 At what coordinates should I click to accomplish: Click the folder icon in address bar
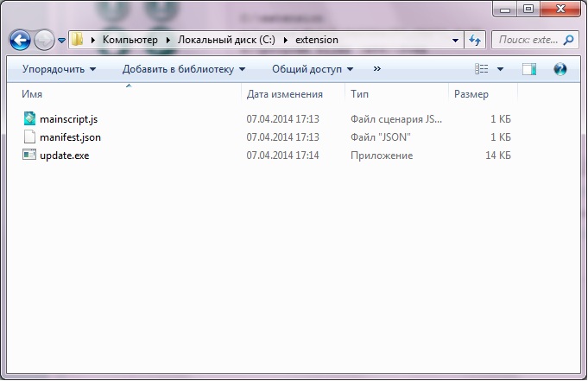77,39
